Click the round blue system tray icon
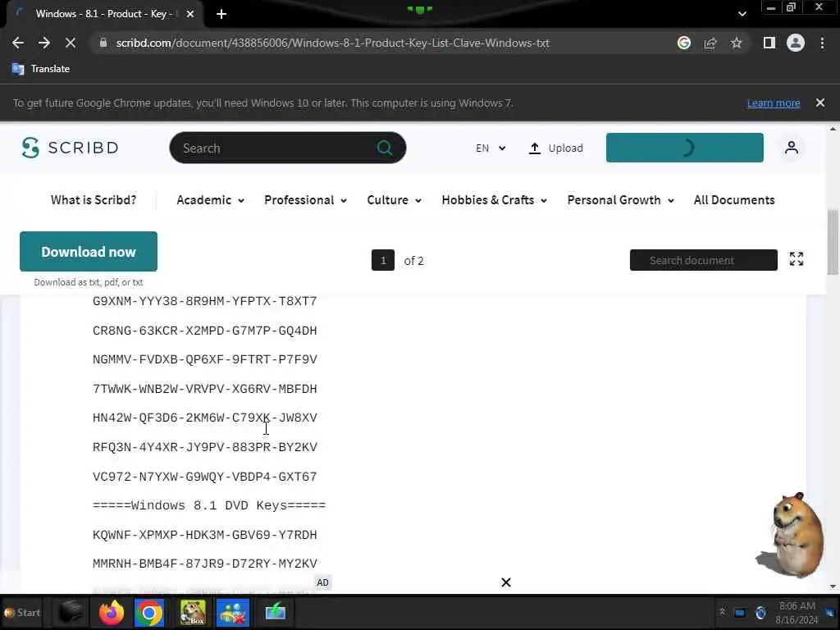Screen dimensions: 840x630 760,612
